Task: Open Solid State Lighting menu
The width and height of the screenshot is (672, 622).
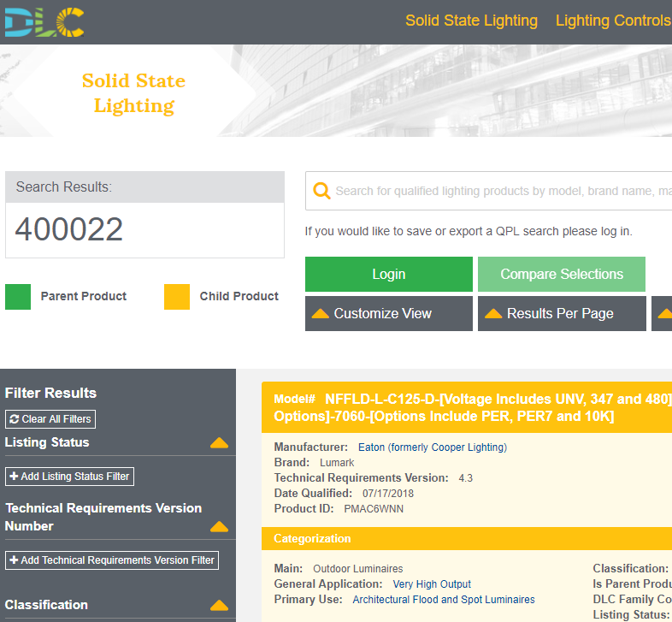Action: click(x=471, y=21)
